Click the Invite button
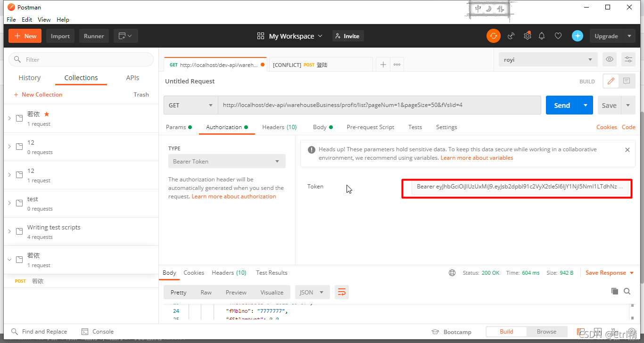 (347, 36)
